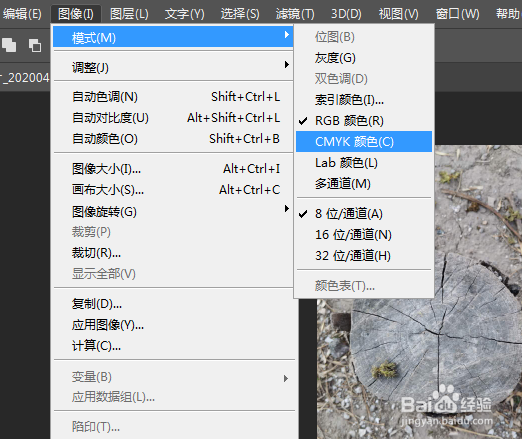This screenshot has height=439, width=522.
Task: Choose 自动色调(N) command
Action: [173, 97]
